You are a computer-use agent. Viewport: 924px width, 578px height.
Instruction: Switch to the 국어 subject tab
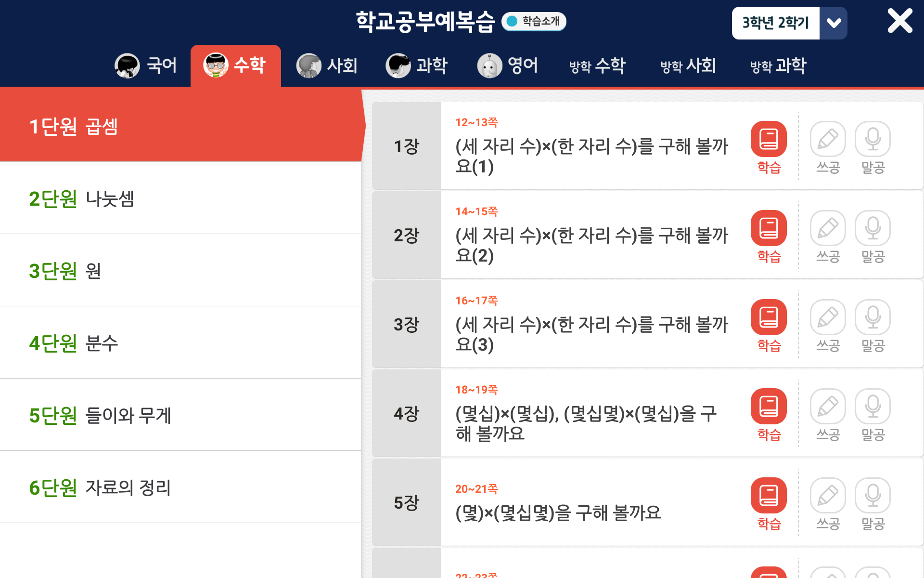click(146, 66)
